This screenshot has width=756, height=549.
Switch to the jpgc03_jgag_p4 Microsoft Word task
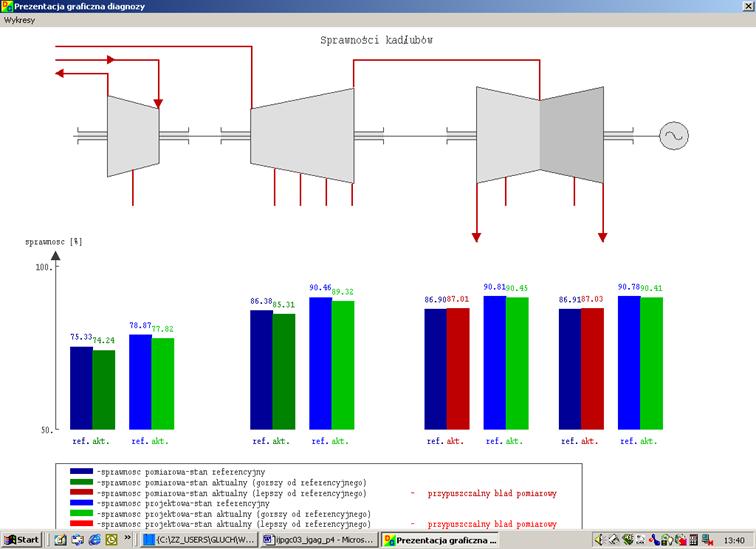pos(320,540)
